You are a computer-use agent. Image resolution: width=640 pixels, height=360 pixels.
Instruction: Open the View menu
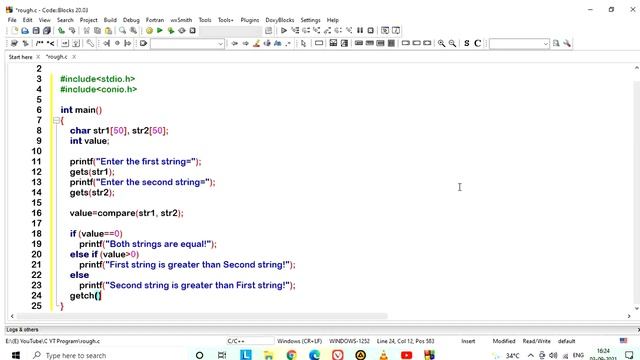(x=44, y=20)
